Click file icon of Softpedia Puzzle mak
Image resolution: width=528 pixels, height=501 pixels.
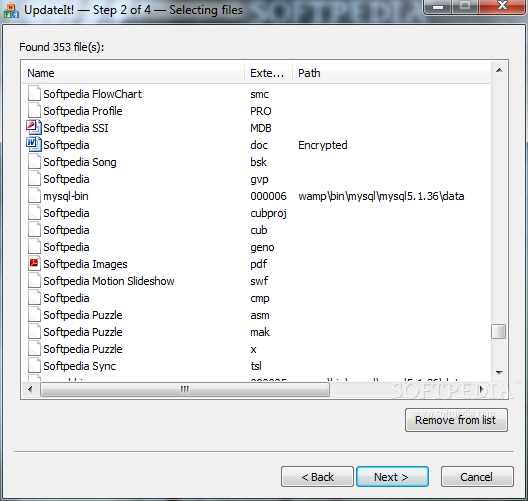[34, 331]
